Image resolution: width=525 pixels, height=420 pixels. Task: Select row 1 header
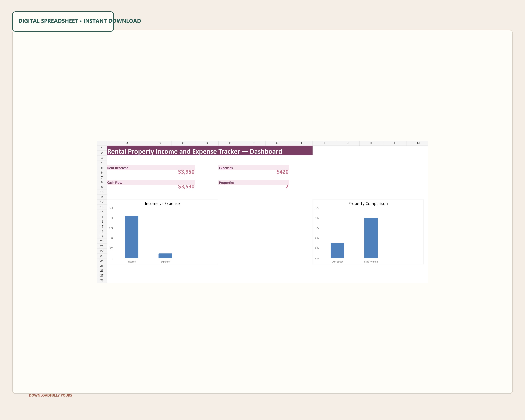102,148
